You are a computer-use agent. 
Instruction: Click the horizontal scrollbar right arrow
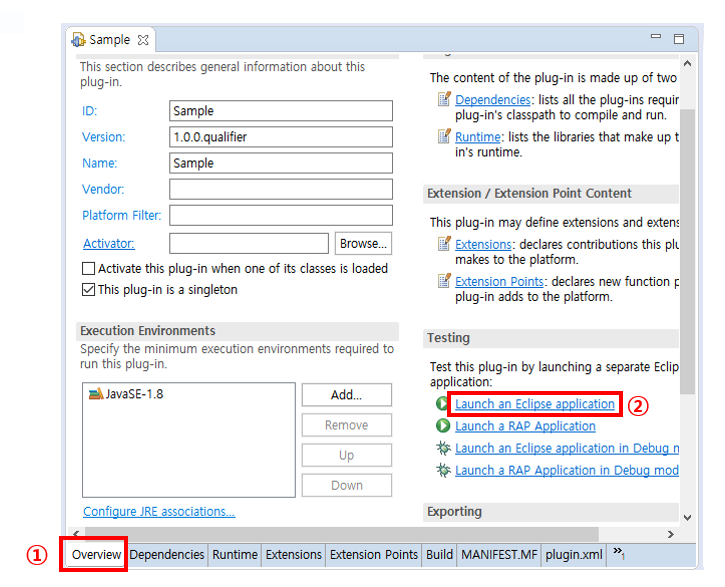[671, 534]
